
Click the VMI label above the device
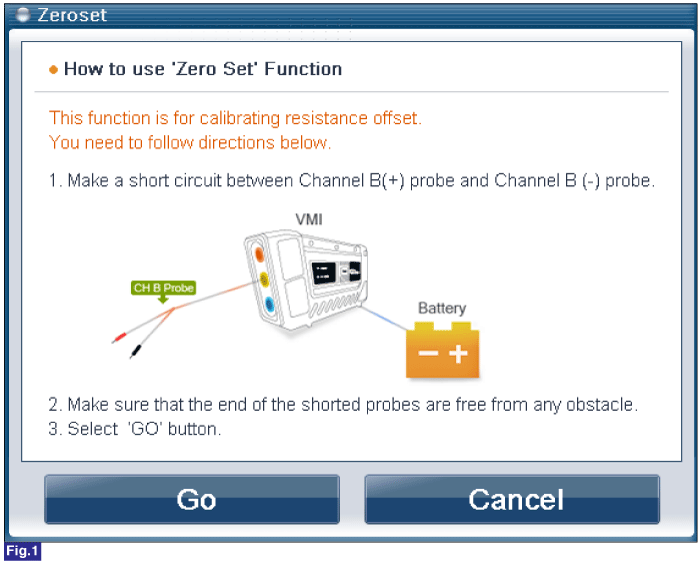tap(309, 219)
